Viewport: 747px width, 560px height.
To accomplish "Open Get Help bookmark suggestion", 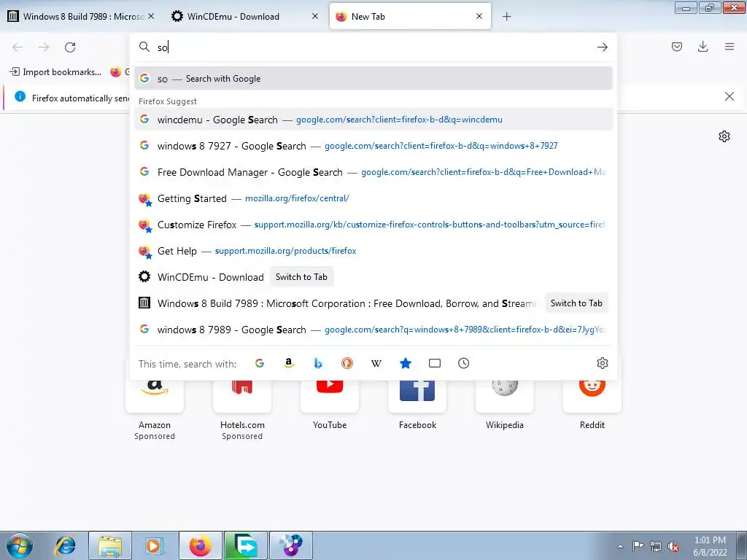I will pyautogui.click(x=373, y=251).
